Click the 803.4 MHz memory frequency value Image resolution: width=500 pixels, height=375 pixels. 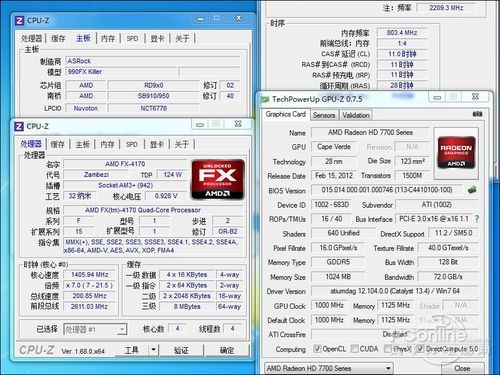point(402,33)
